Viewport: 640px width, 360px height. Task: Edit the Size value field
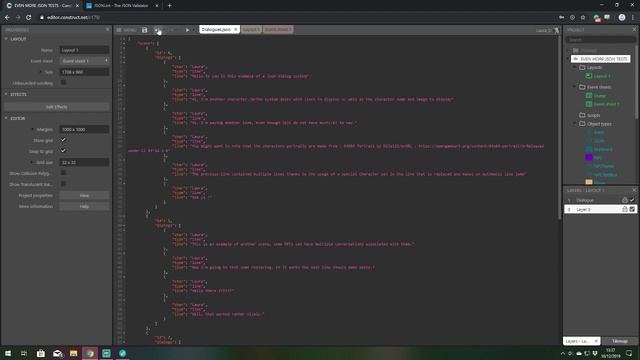click(x=84, y=72)
